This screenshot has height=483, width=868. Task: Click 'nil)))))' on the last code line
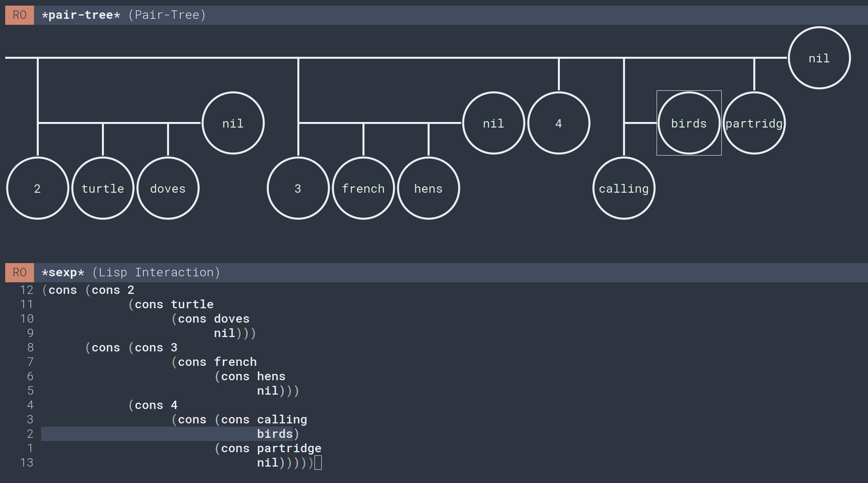[285, 463]
